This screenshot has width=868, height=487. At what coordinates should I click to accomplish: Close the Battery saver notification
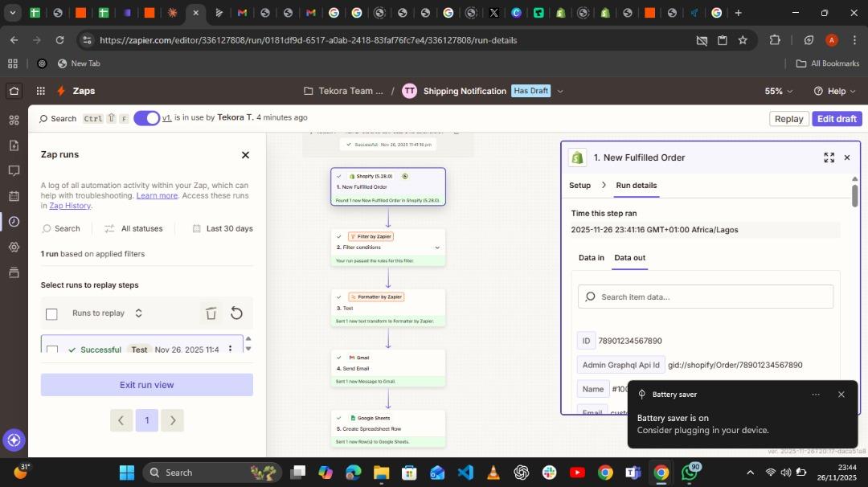[x=841, y=395]
